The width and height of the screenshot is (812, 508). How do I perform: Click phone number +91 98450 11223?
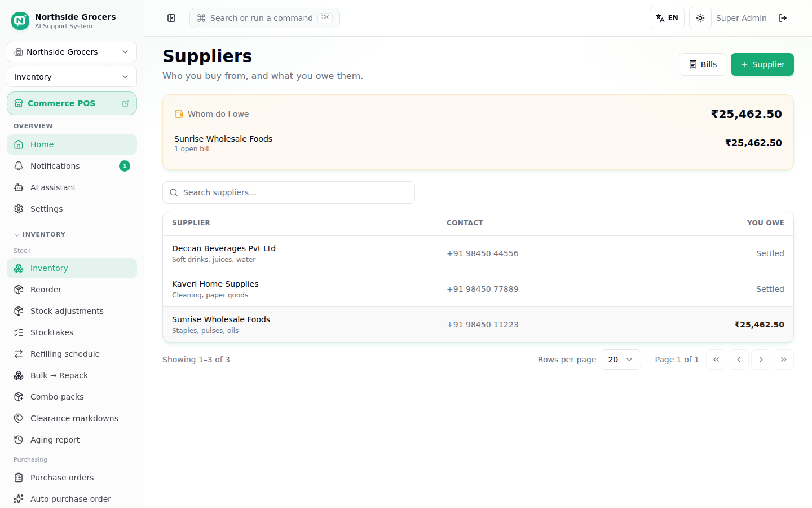pos(483,325)
